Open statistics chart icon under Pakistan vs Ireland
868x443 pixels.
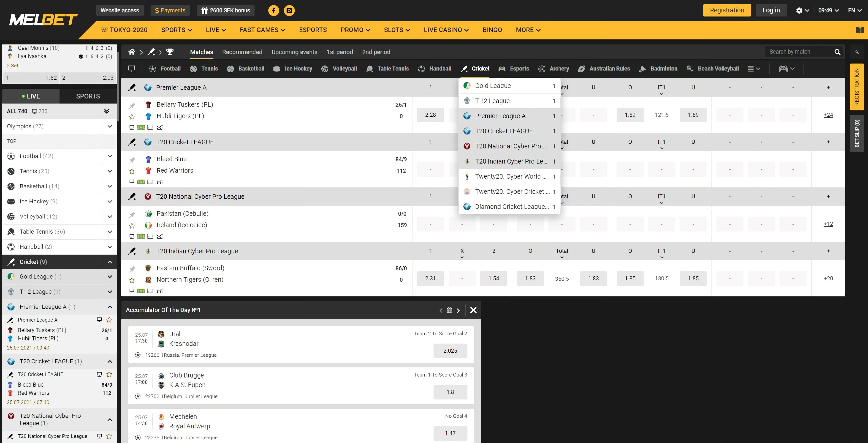point(150,236)
